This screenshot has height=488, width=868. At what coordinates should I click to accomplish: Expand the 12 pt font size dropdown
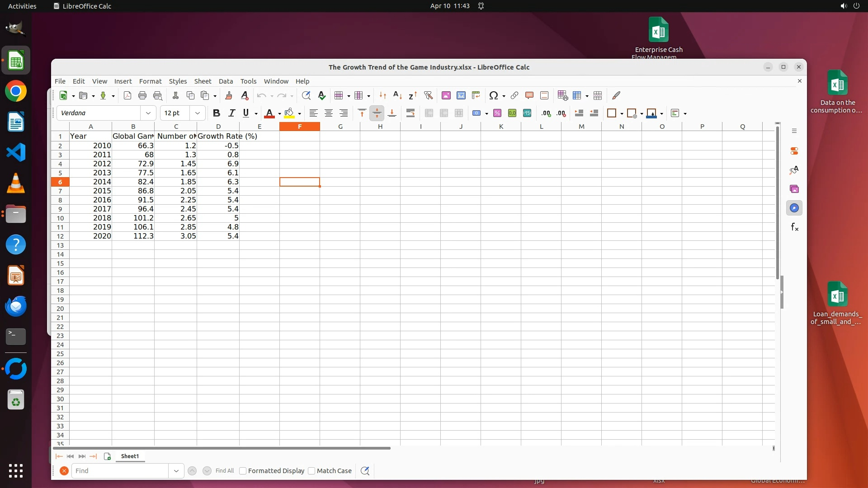(x=197, y=113)
